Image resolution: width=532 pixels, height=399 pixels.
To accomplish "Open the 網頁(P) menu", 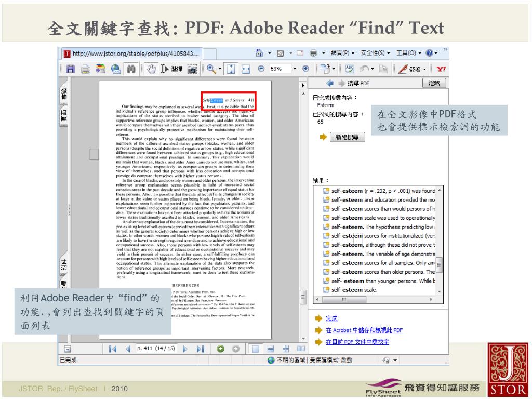I will click(x=343, y=53).
